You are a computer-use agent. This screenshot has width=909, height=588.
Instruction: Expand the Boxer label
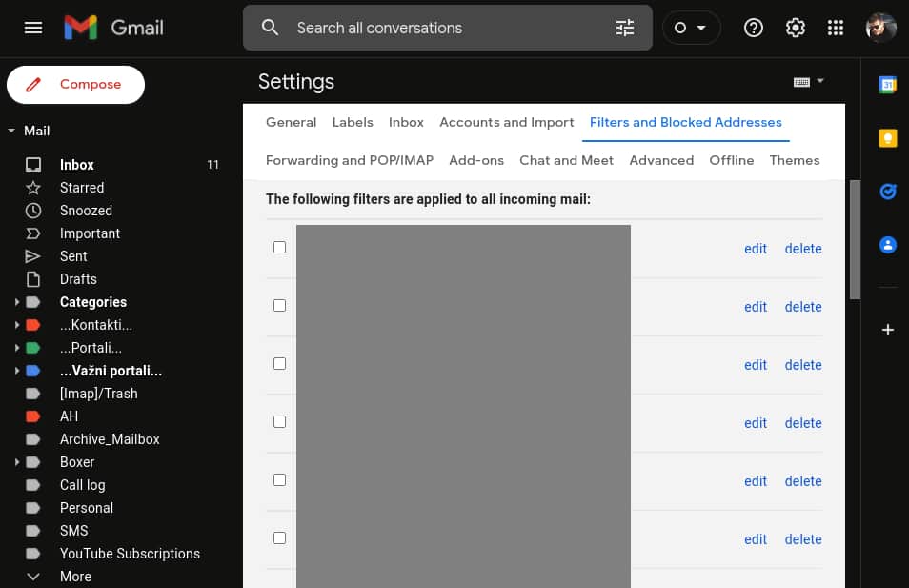coord(16,462)
